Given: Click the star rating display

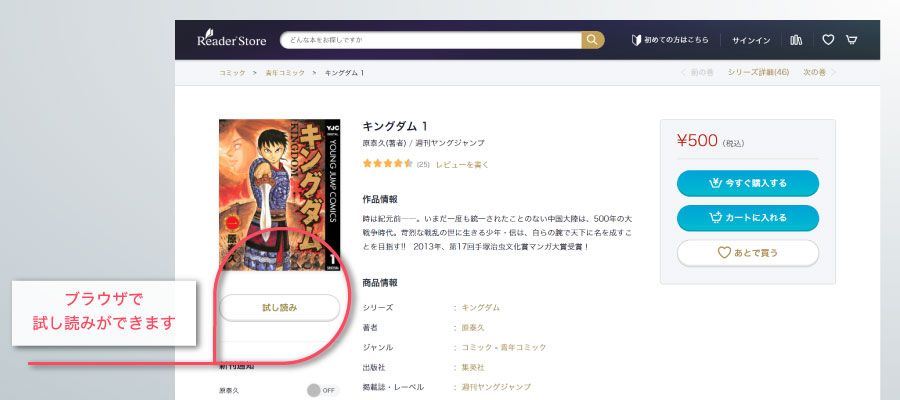Looking at the screenshot, I should point(387,164).
